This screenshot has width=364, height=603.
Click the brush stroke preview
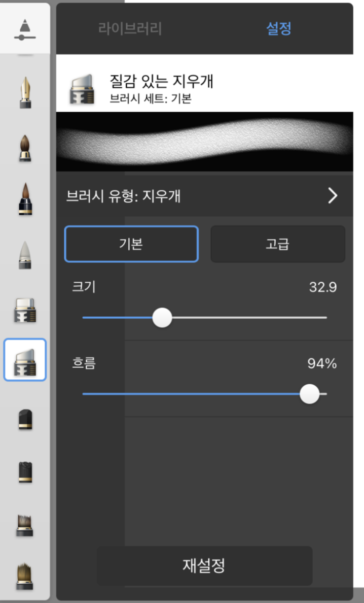point(204,142)
